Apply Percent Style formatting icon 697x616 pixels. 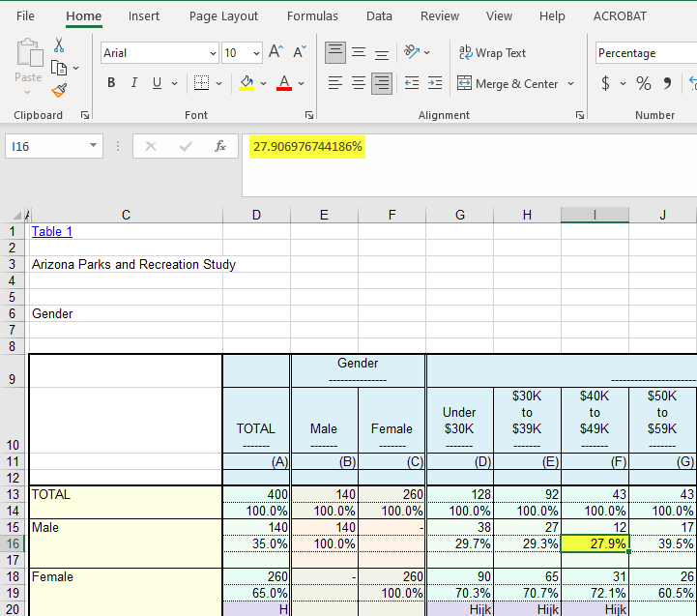643,84
